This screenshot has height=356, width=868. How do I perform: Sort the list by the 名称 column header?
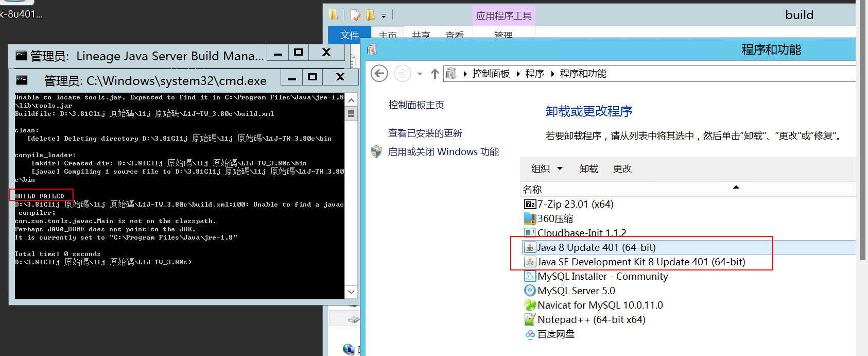(532, 190)
